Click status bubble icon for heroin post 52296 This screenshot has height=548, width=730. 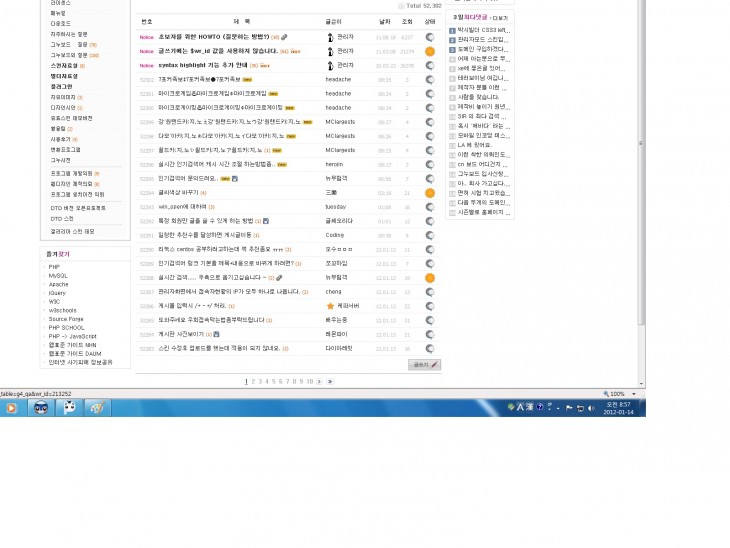point(430,164)
